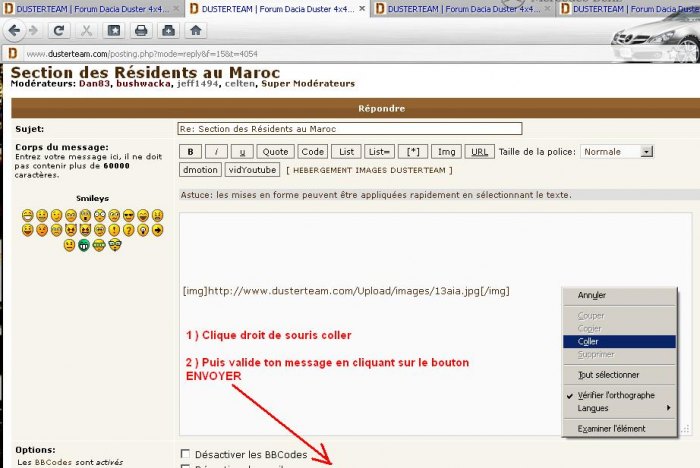This screenshot has width=700, height=468.
Task: Insert the red blushing smiley
Action: pos(42,230)
